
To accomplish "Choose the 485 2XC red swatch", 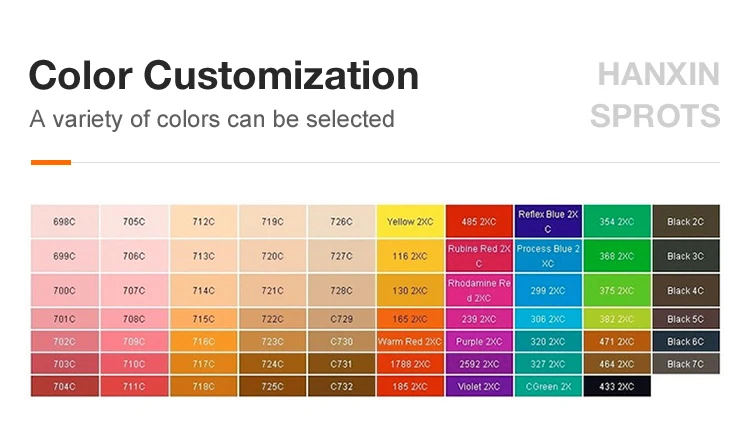I will coord(479,221).
